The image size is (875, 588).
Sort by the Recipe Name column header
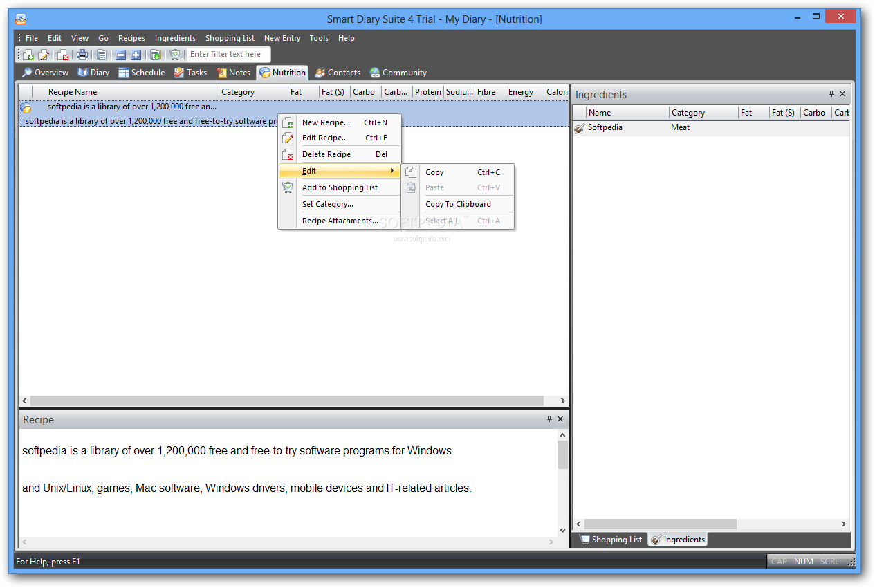132,92
